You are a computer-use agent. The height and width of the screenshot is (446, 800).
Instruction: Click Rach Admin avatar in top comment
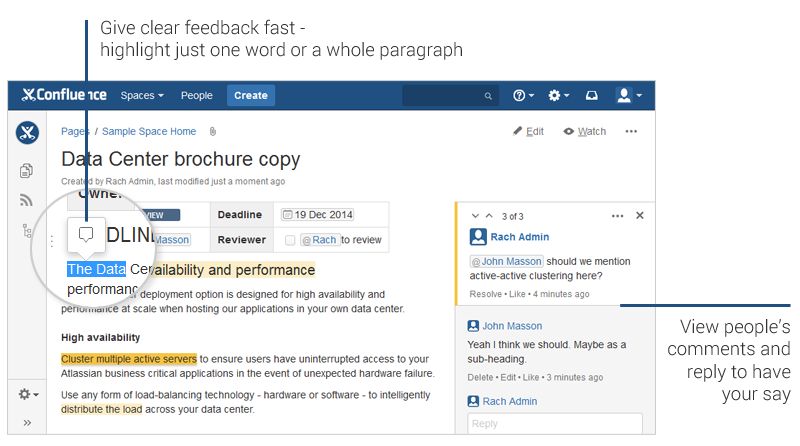[x=478, y=237]
